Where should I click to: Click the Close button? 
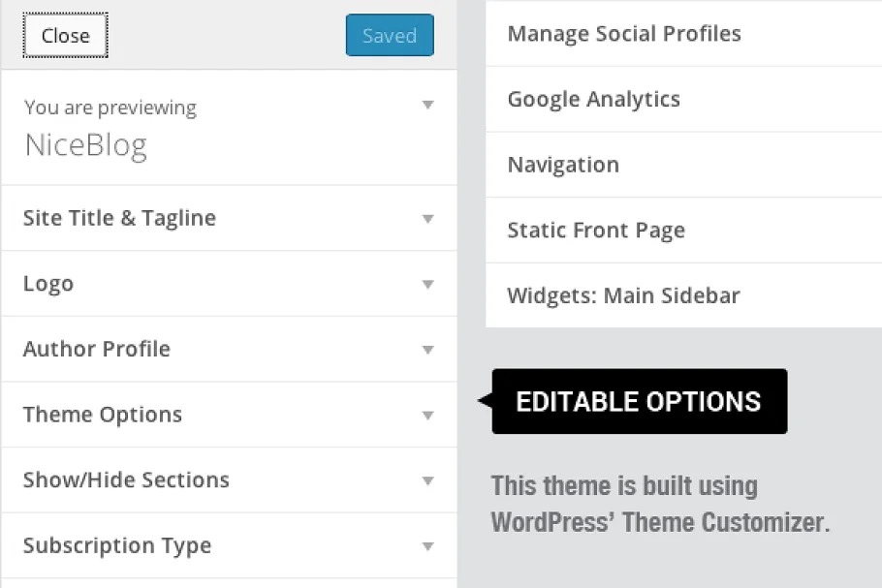(65, 36)
